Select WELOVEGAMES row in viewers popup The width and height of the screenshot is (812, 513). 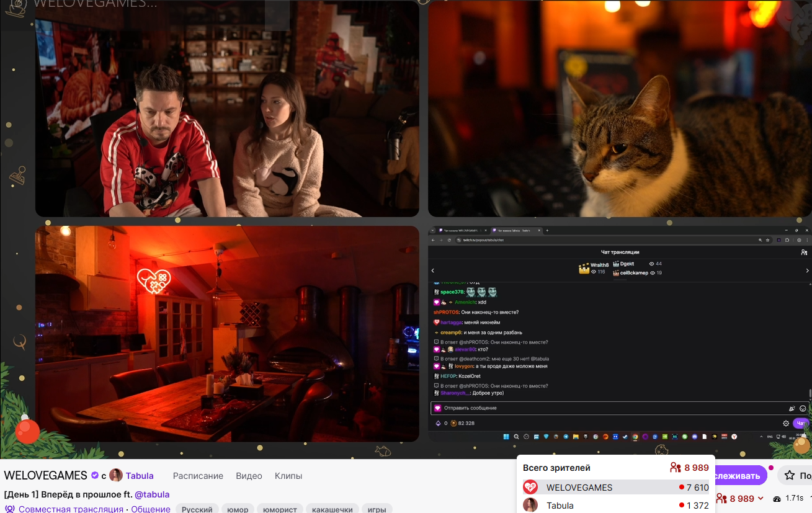pos(615,488)
